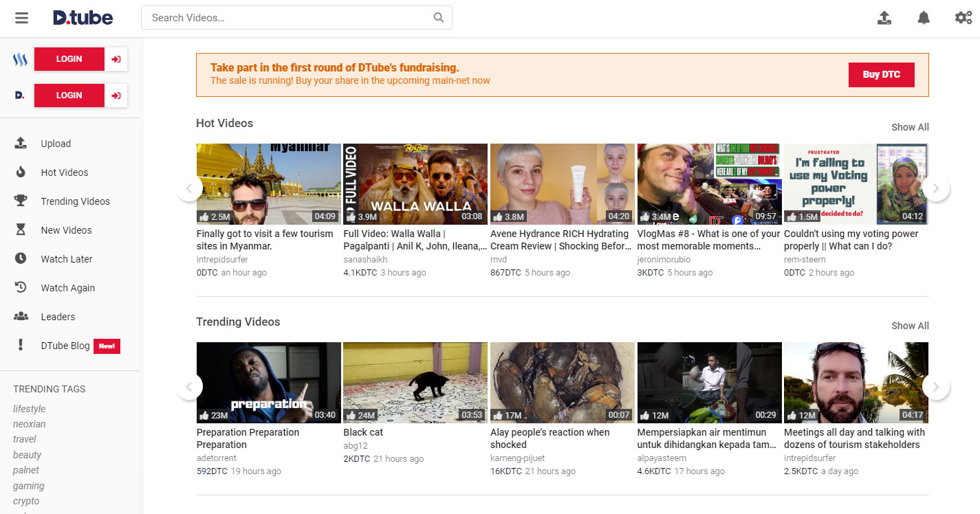980x514 pixels.
Task: Select the beauty trending tag
Action: coord(28,455)
